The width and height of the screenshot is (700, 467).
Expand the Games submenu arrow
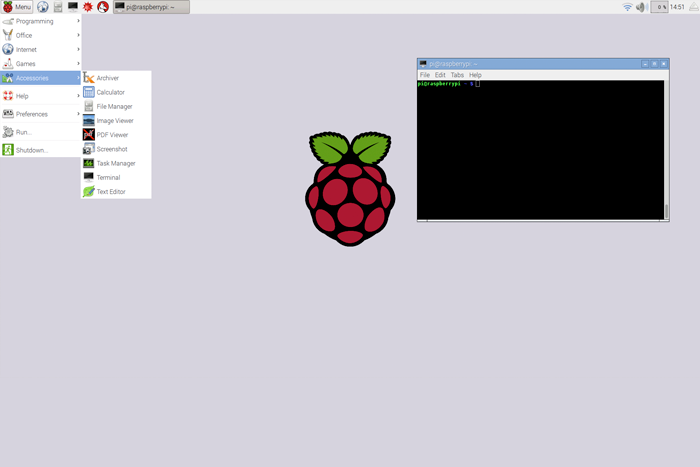click(78, 64)
